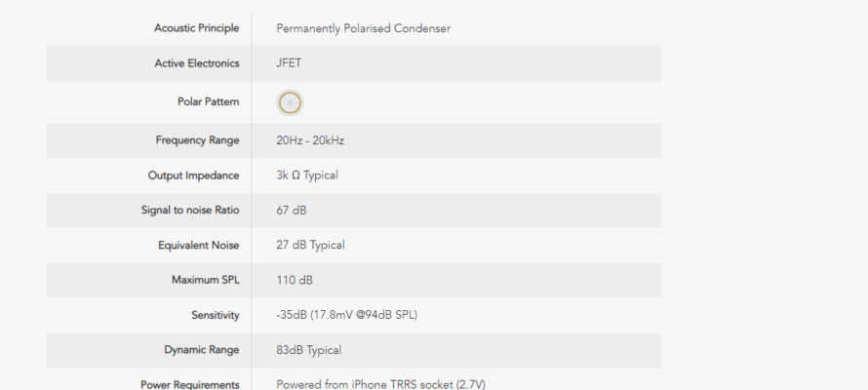868x390 pixels.
Task: Select the 27 dB Typical value
Action: pos(310,245)
